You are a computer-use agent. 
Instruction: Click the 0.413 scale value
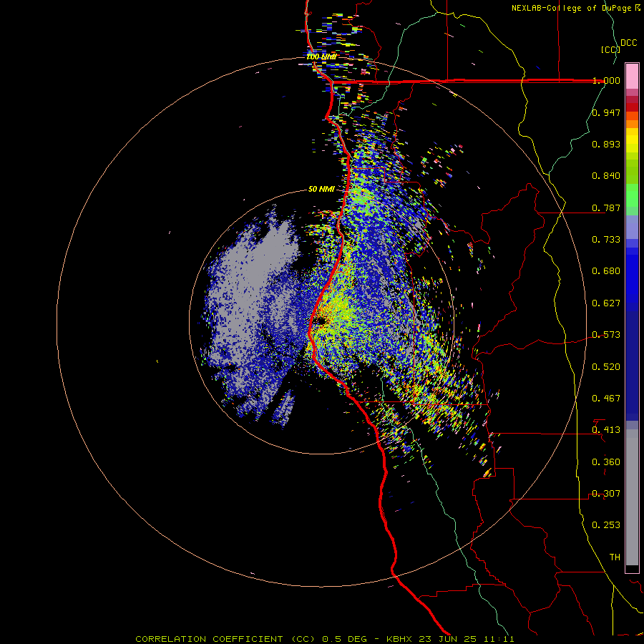(x=606, y=430)
